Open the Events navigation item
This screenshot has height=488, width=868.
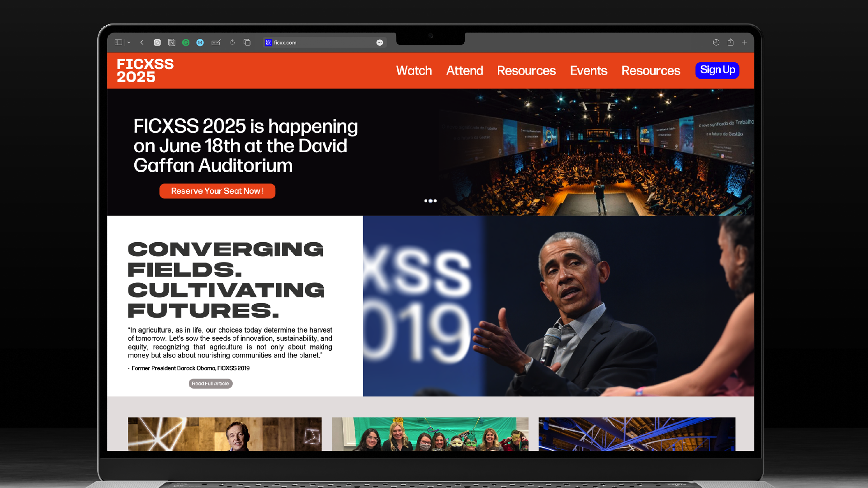pyautogui.click(x=588, y=70)
